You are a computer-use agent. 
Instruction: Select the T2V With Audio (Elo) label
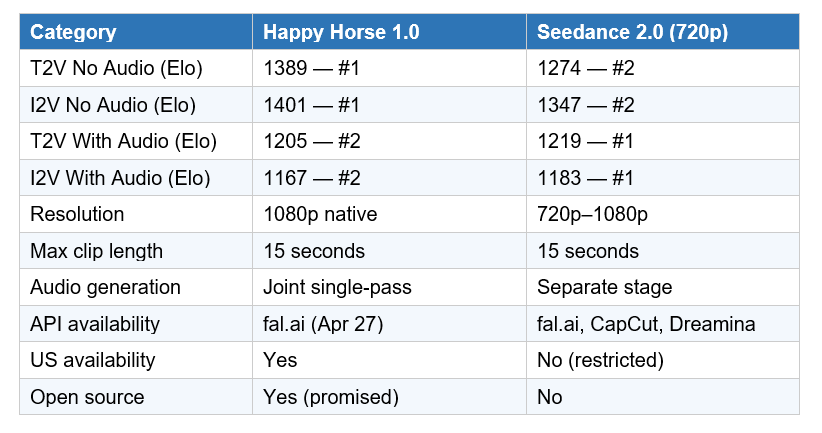[124, 141]
